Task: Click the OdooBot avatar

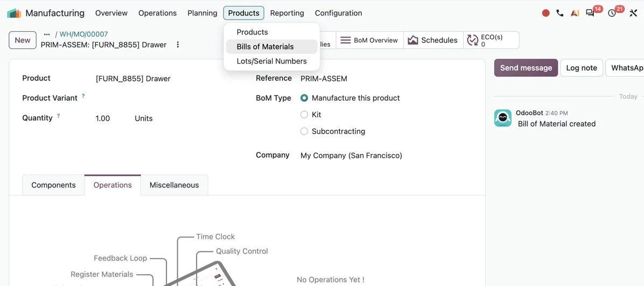Action: tap(503, 118)
